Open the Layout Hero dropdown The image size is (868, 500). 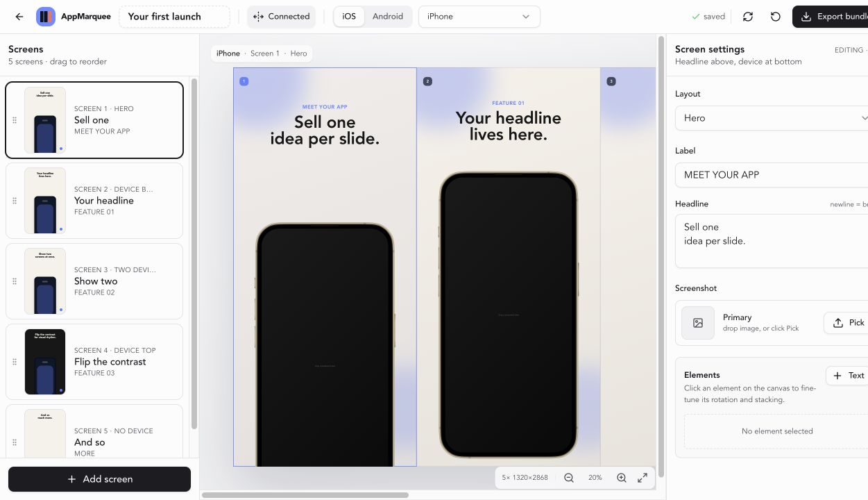[772, 118]
